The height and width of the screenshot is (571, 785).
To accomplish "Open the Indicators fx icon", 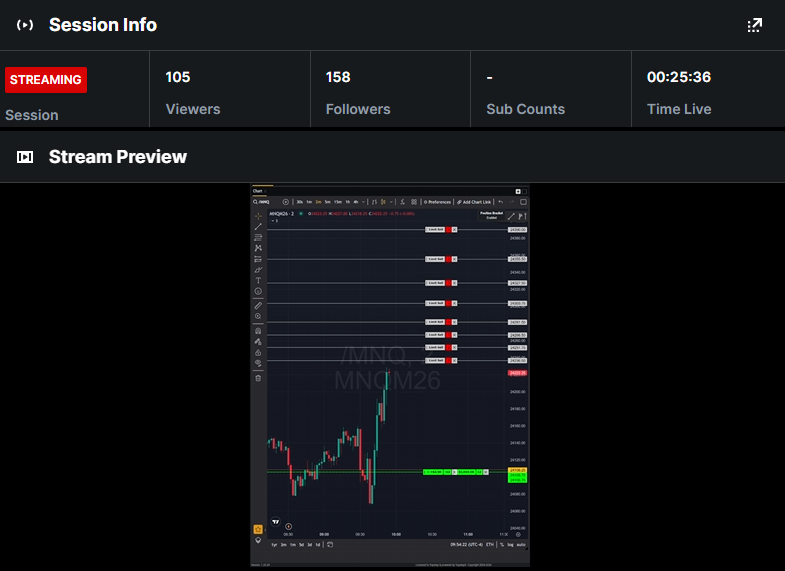I will tap(402, 202).
